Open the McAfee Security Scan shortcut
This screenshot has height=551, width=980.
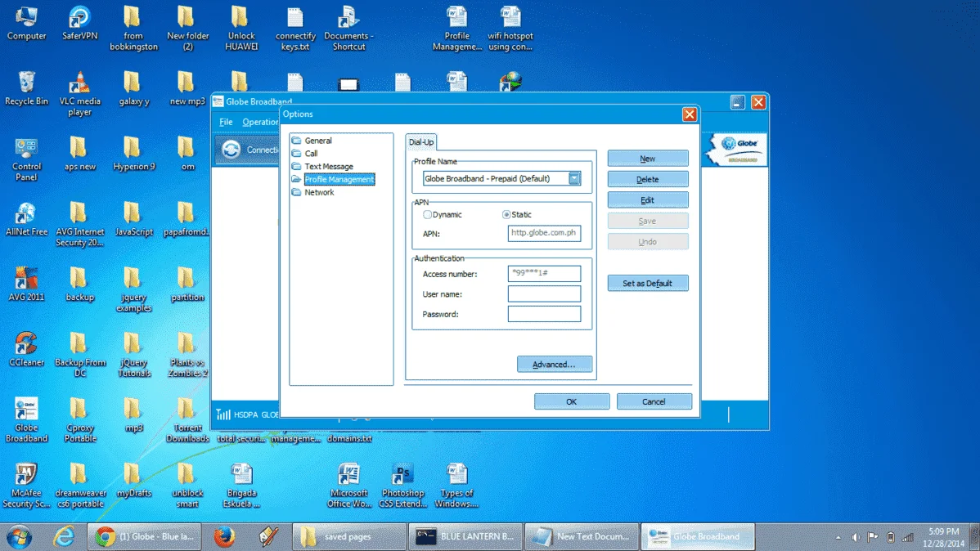26,485
